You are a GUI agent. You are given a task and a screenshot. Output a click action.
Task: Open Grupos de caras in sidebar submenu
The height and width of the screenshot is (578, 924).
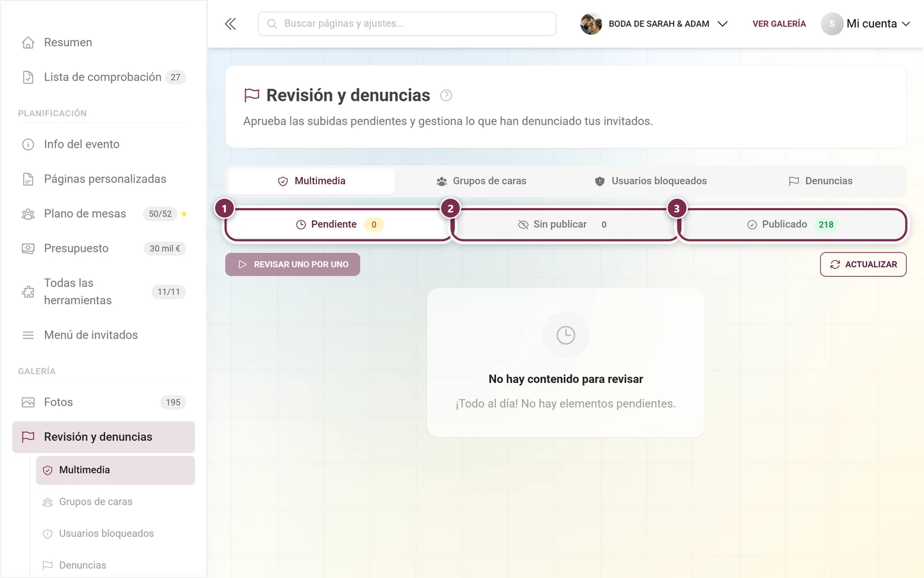(116, 502)
